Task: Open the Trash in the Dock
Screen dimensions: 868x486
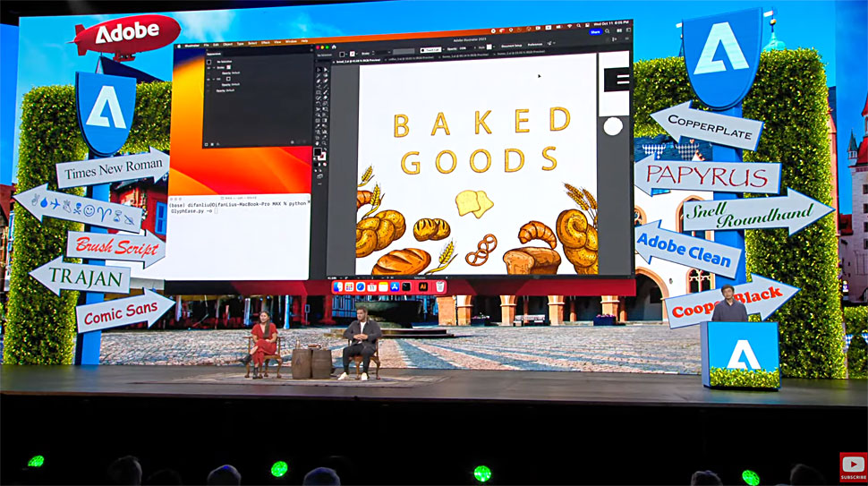Action: click(x=440, y=286)
